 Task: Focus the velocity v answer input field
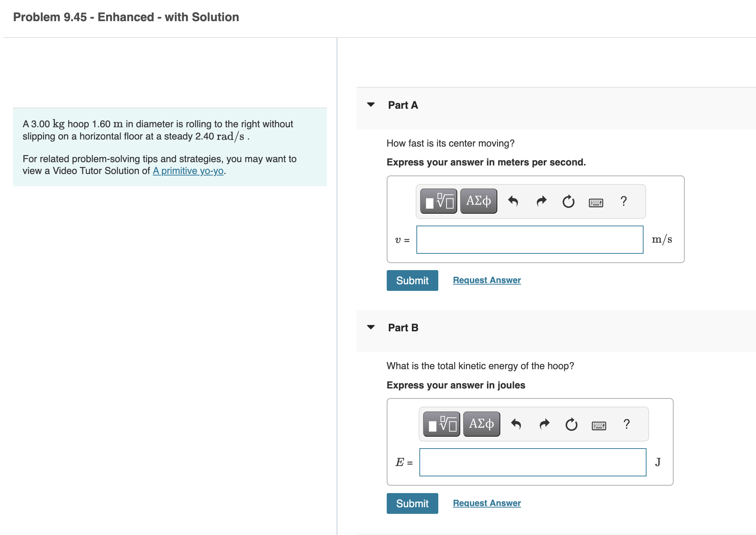tap(529, 240)
